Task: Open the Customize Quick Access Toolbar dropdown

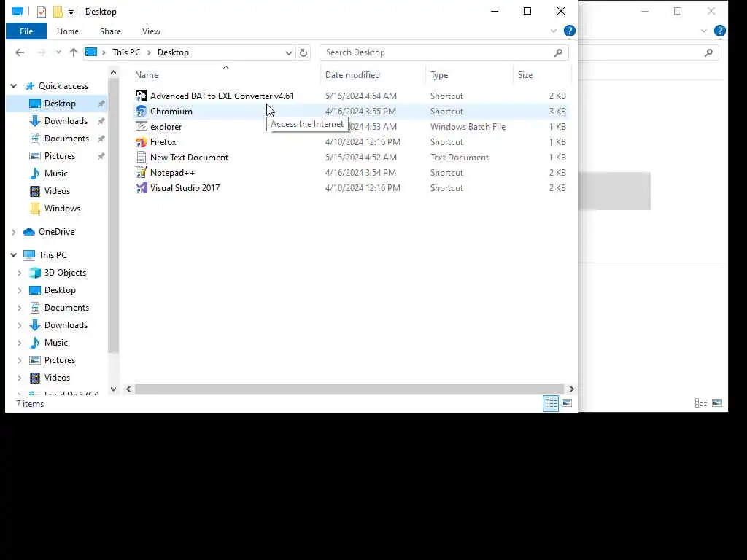Action: (x=71, y=12)
